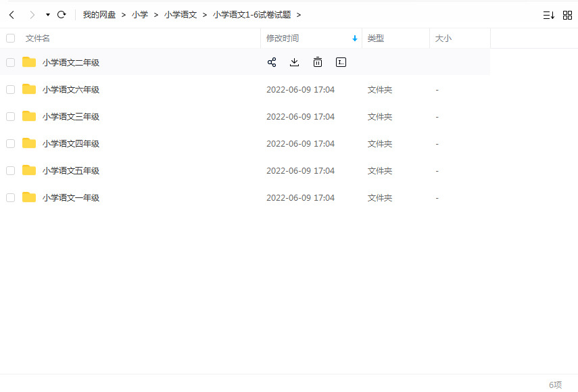Click the 小学语文三年级 folder icon
This screenshot has height=392, width=578.
click(x=29, y=116)
